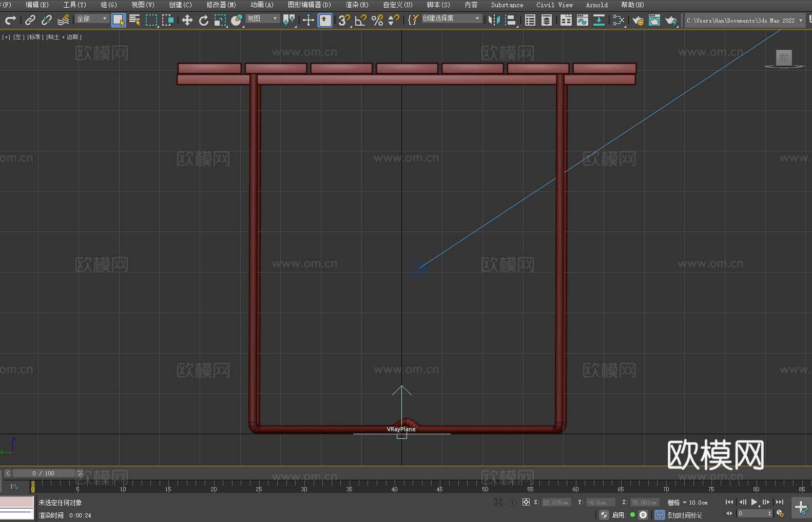The height and width of the screenshot is (522, 812).
Task: Toggle Keyboard Shortcut Override button
Action: (x=325, y=20)
